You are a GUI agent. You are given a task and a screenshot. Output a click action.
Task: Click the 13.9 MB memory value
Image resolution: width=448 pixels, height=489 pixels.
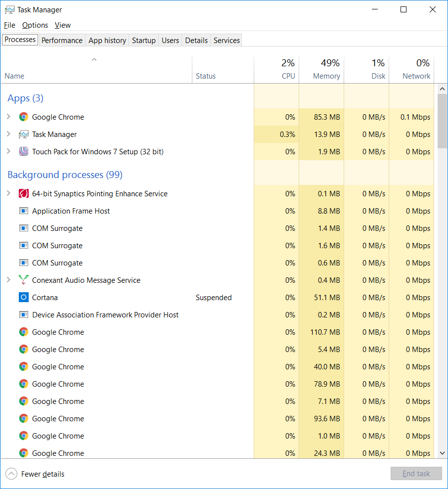(x=327, y=134)
